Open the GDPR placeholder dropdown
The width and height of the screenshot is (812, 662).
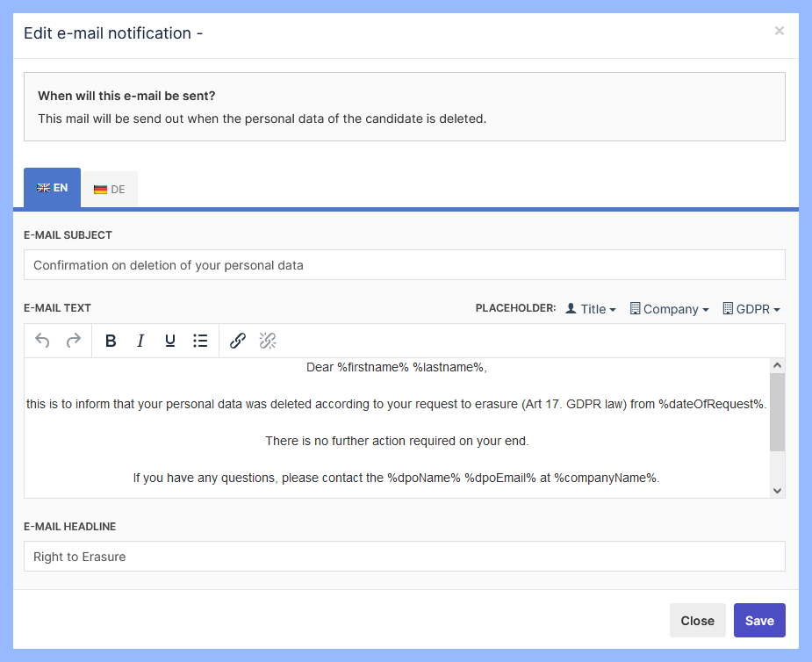click(751, 309)
